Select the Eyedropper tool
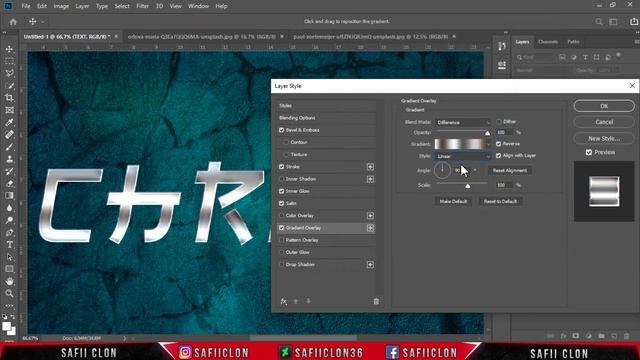This screenshot has height=360, width=640. tap(9, 122)
